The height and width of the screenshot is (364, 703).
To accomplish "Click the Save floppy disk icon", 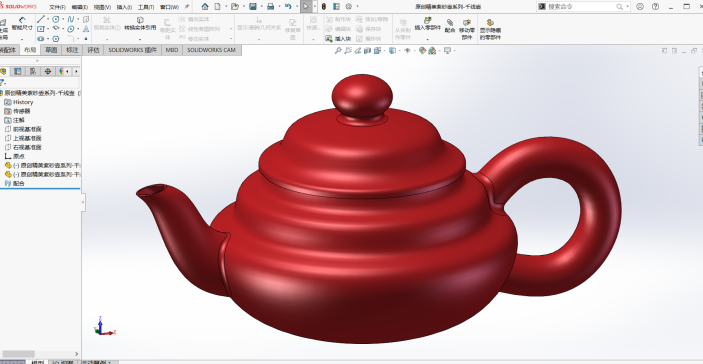I will (253, 6).
